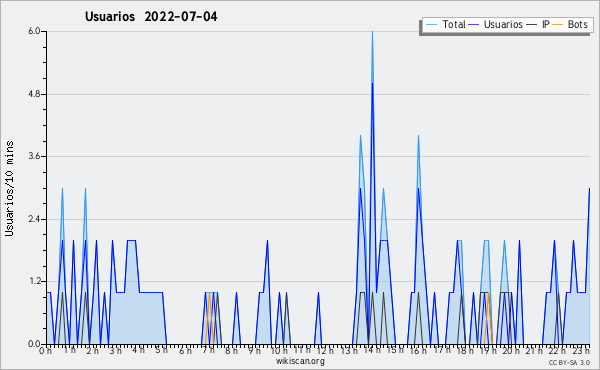Click the Total legend entry
Image resolution: width=600 pixels, height=370 pixels.
(445, 24)
